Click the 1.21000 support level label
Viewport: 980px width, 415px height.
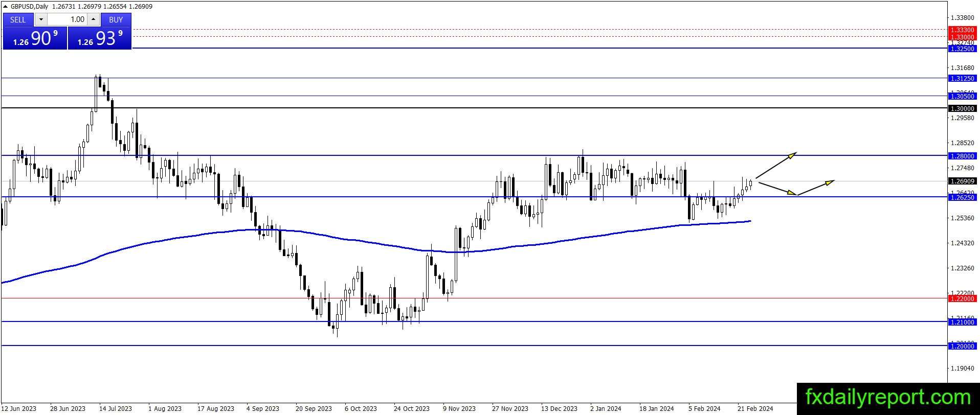962,322
